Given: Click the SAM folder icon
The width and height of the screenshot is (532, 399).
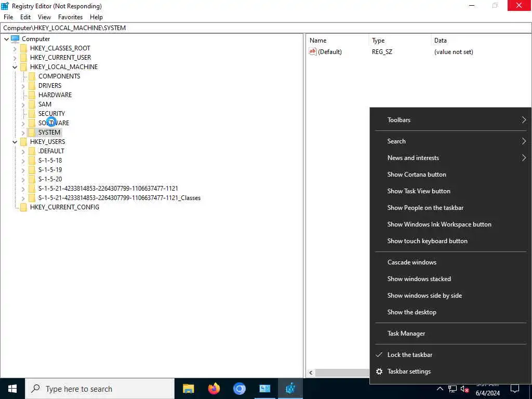Looking at the screenshot, I should coord(32,104).
